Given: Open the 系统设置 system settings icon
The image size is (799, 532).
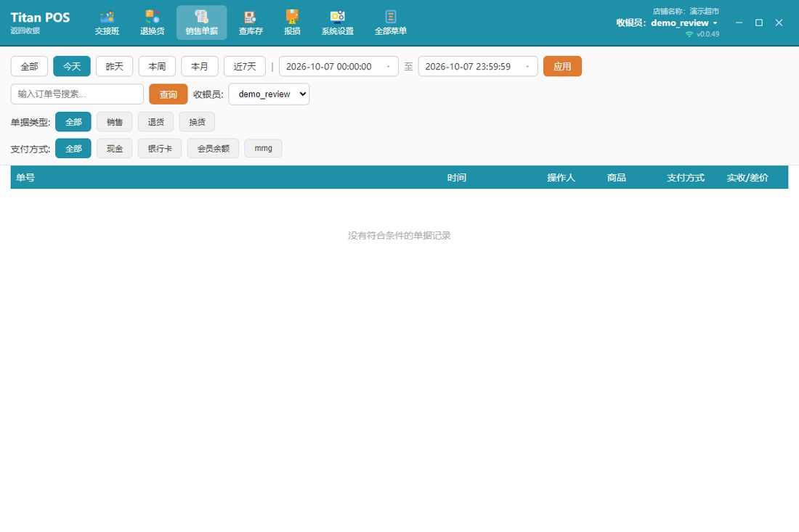Looking at the screenshot, I should pos(337,23).
